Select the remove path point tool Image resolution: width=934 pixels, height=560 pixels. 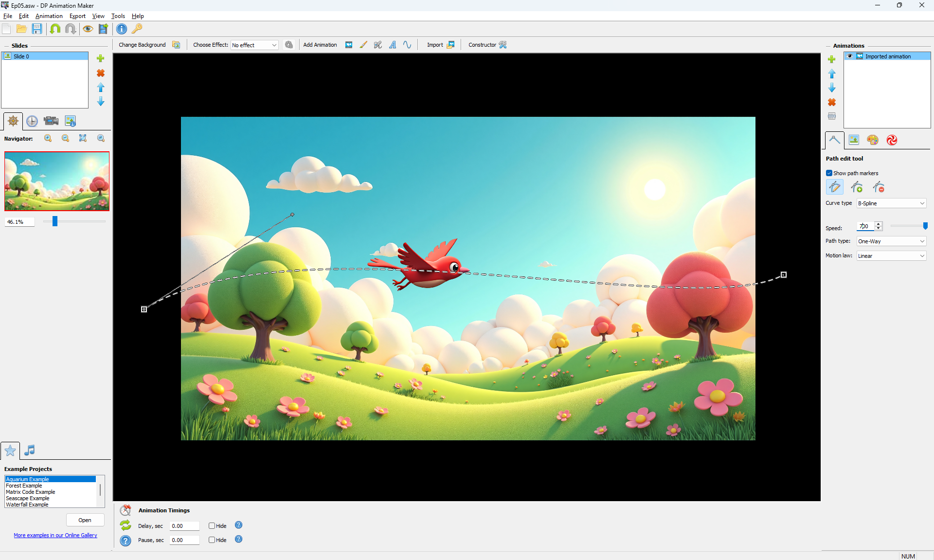[x=879, y=187]
